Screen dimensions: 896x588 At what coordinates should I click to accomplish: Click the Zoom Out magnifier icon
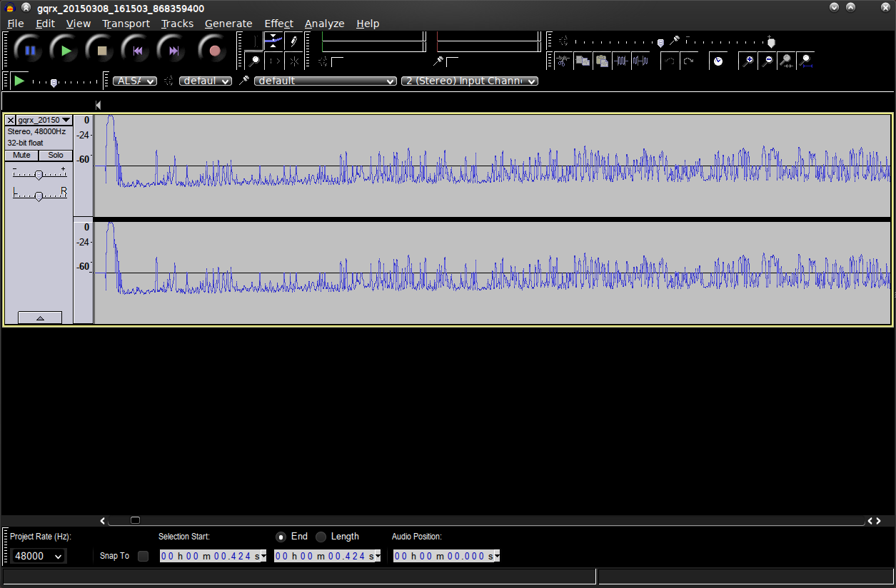pos(767,61)
